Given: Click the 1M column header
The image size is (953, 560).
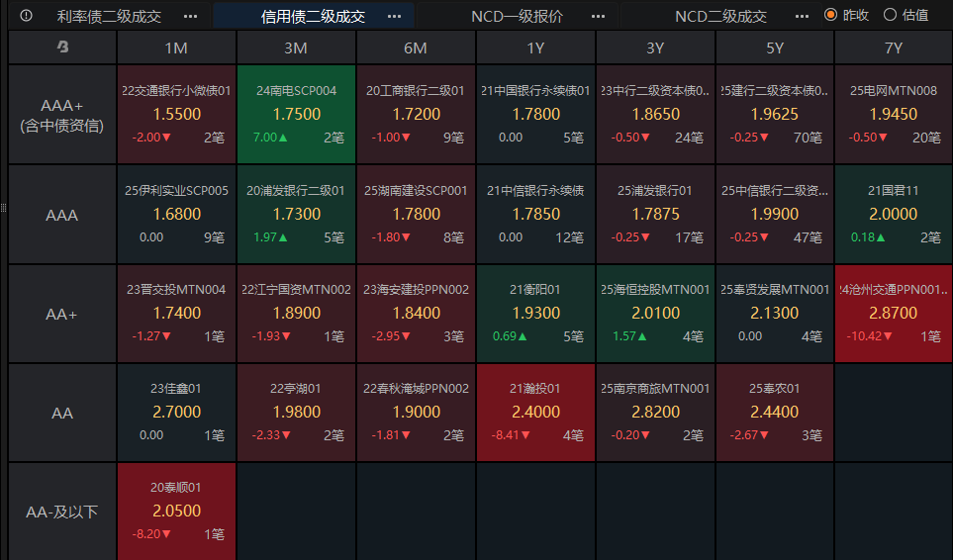Looking at the screenshot, I should click(176, 47).
